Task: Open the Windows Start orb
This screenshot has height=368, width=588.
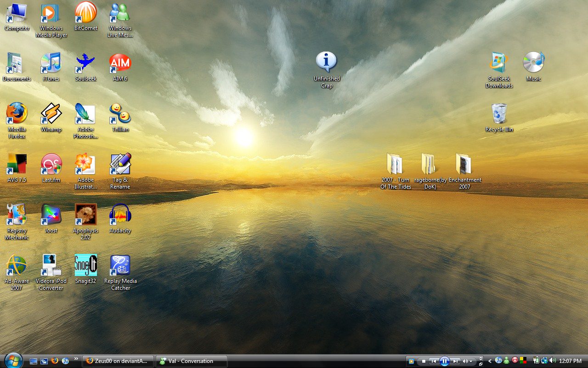Action: pyautogui.click(x=13, y=360)
